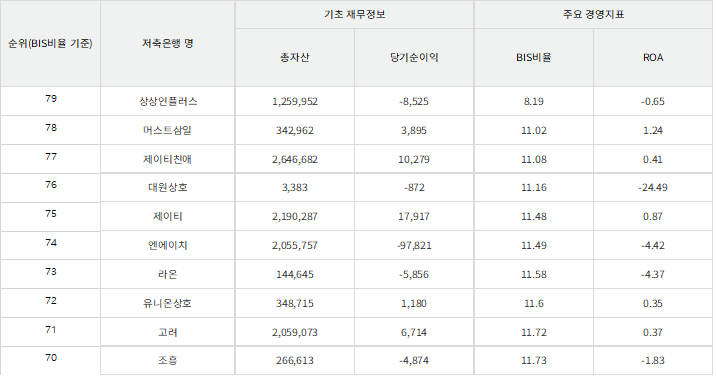Screen dimensions: 716x378
Task: Click total assets value 342,962
Action: [295, 131]
